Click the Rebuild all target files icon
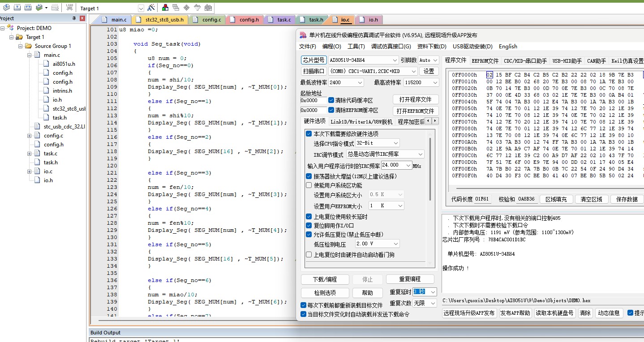 coord(28,8)
